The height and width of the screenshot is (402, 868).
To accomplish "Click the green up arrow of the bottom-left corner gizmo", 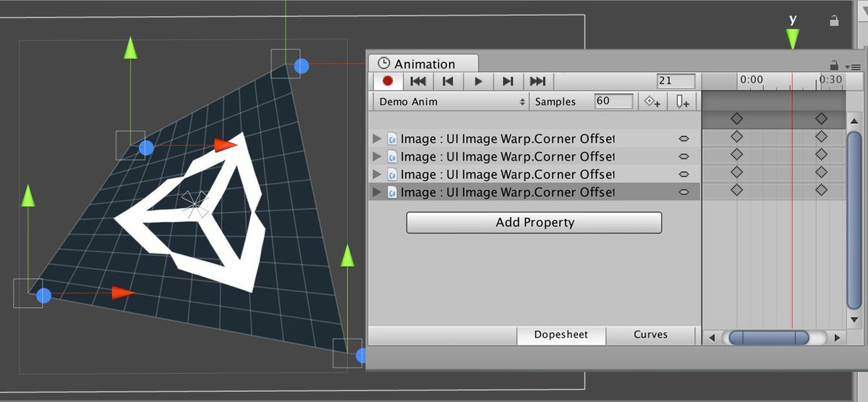I will pos(27,195).
